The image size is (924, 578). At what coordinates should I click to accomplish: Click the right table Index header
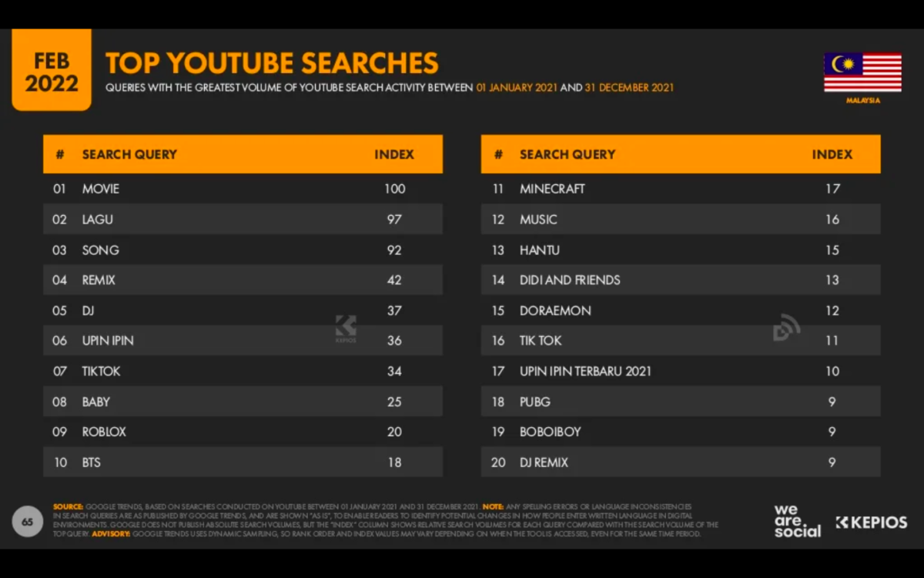click(832, 154)
